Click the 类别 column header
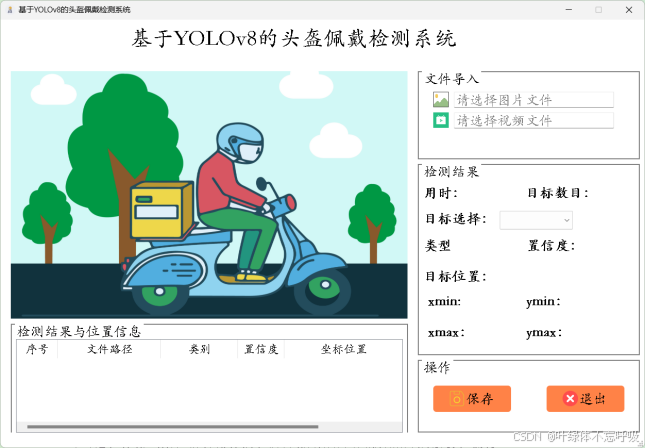 [199, 349]
